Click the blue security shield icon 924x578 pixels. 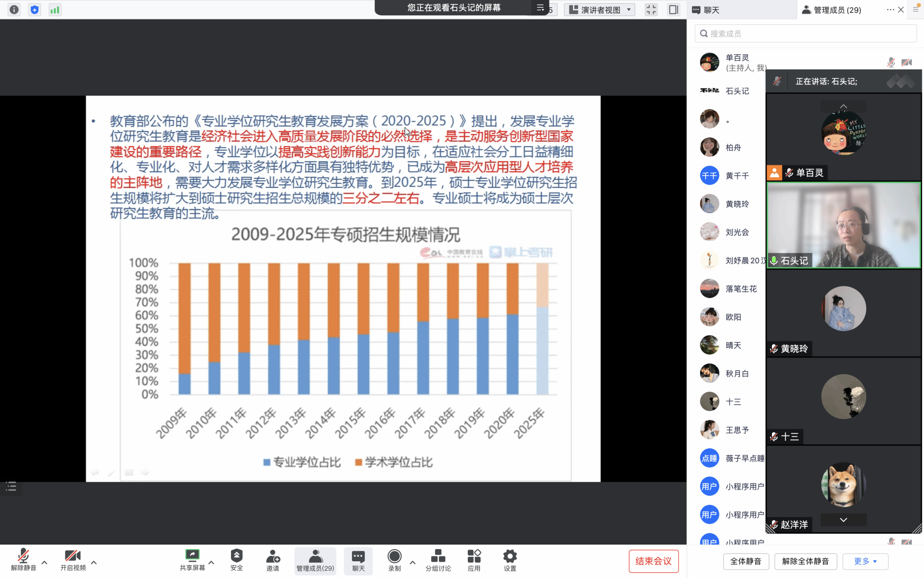point(34,9)
